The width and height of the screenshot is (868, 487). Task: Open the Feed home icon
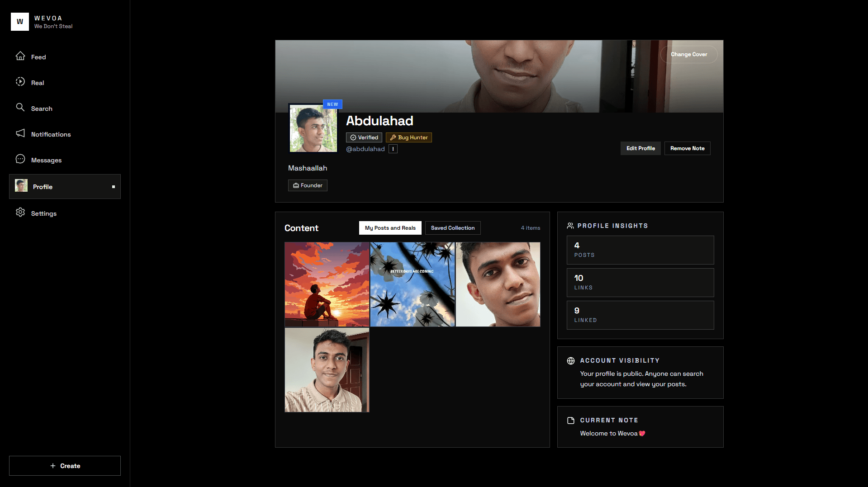pos(20,56)
